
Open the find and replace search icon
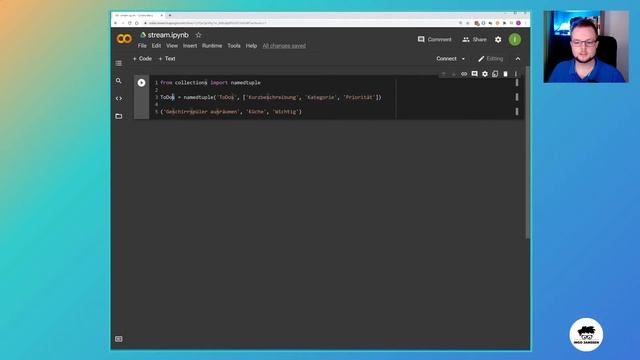click(118, 81)
